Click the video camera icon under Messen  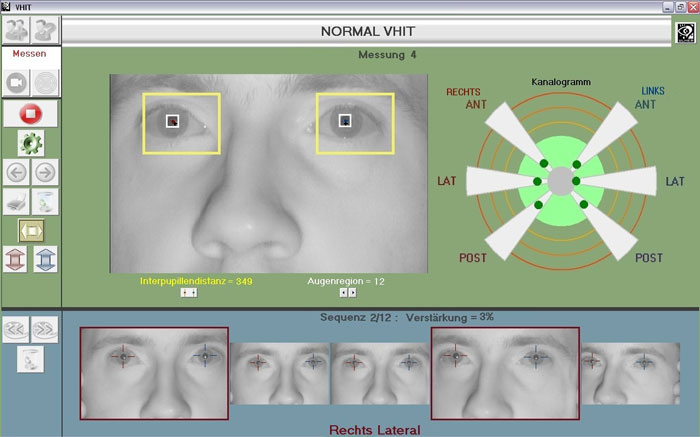(16, 83)
